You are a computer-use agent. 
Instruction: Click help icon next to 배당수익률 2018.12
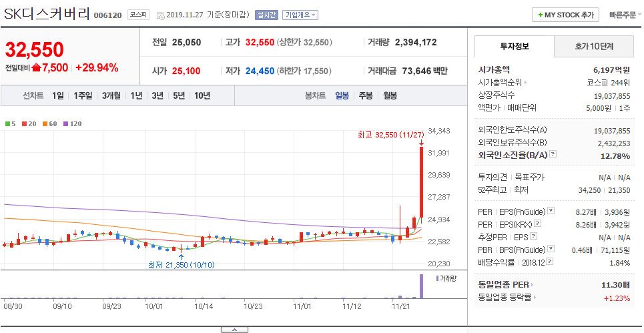(549, 261)
